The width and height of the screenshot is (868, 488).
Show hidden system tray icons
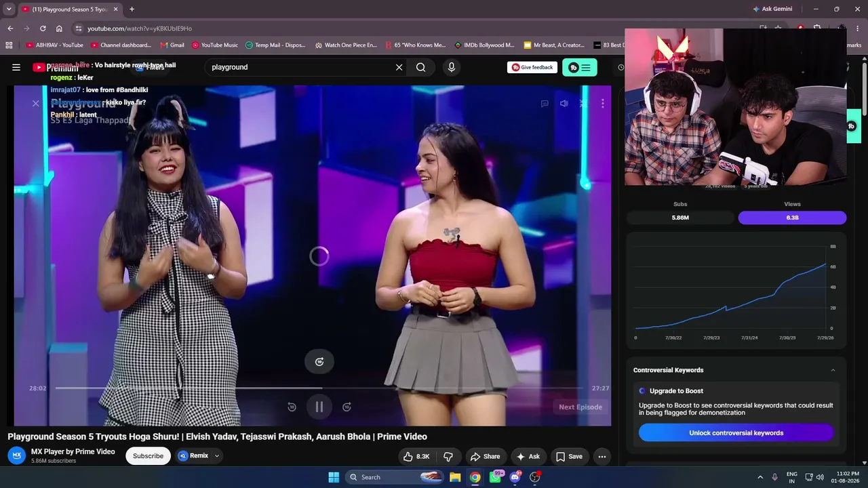click(760, 477)
